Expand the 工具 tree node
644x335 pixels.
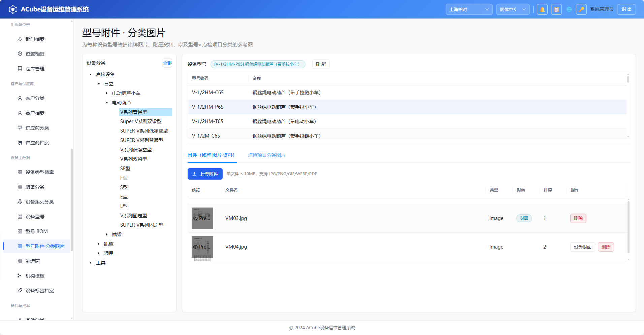pyautogui.click(x=91, y=263)
